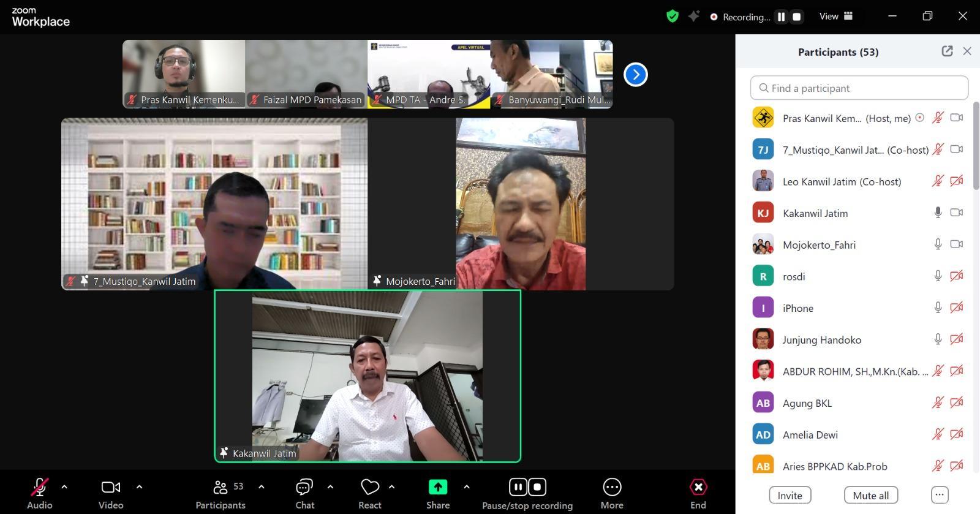Expand the share options arrow

[x=466, y=487]
